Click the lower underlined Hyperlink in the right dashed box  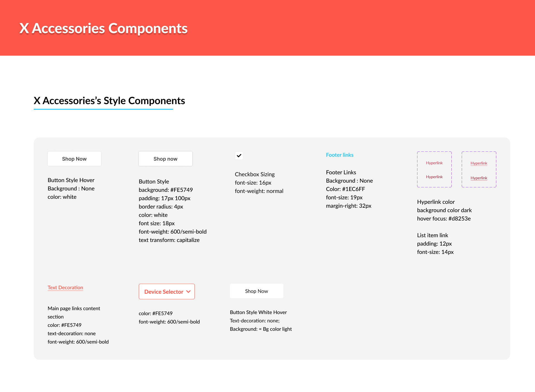[479, 178]
